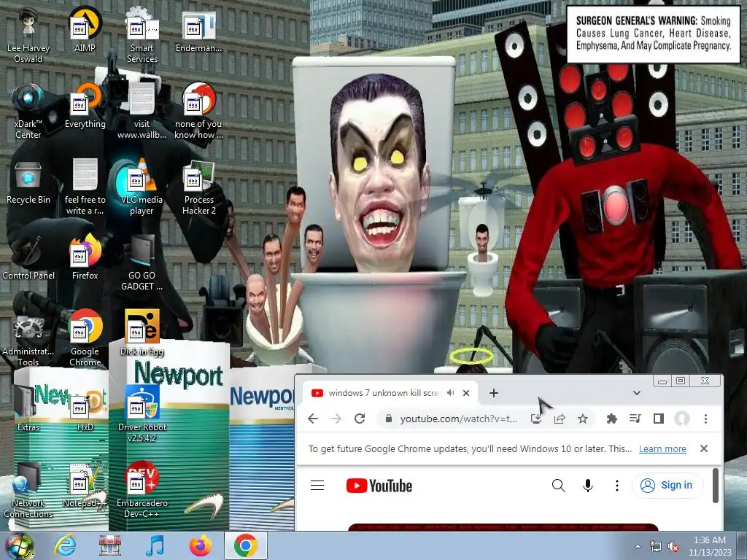Image resolution: width=747 pixels, height=560 pixels.
Task: Open the media controls icon in Chrome
Action: [635, 419]
